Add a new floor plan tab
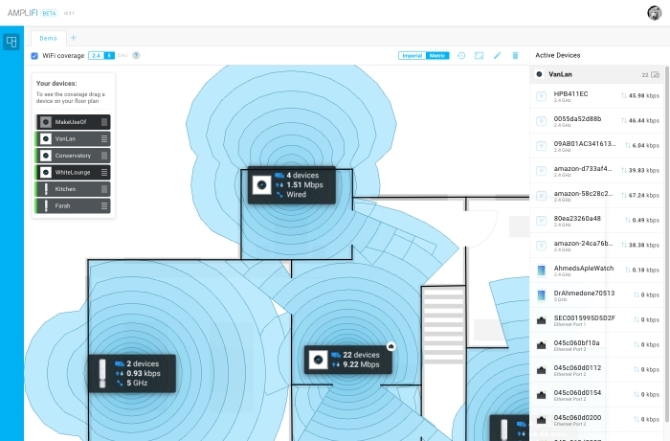 (73, 38)
